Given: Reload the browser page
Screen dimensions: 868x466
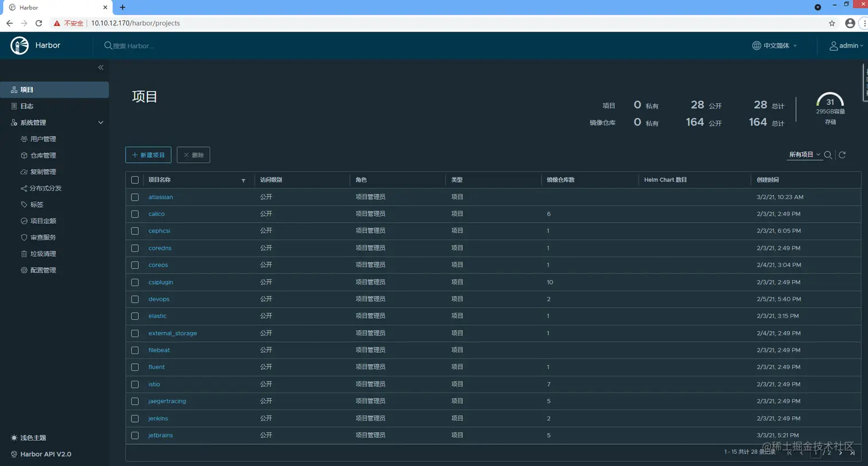Looking at the screenshot, I should coord(39,24).
